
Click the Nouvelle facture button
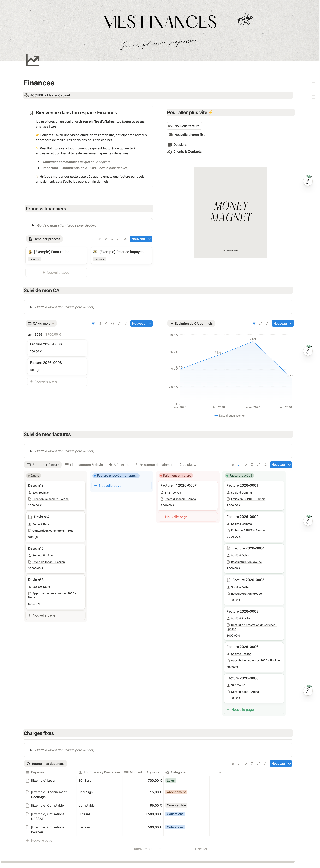(184, 126)
